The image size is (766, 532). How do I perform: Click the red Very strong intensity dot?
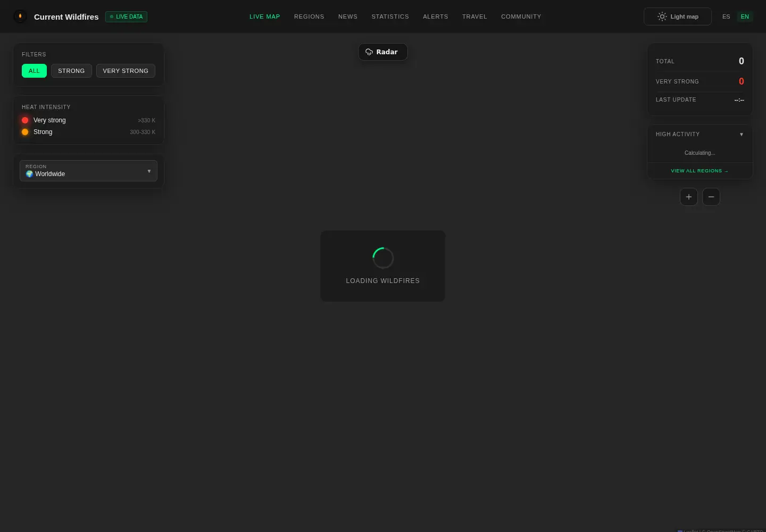pyautogui.click(x=25, y=120)
